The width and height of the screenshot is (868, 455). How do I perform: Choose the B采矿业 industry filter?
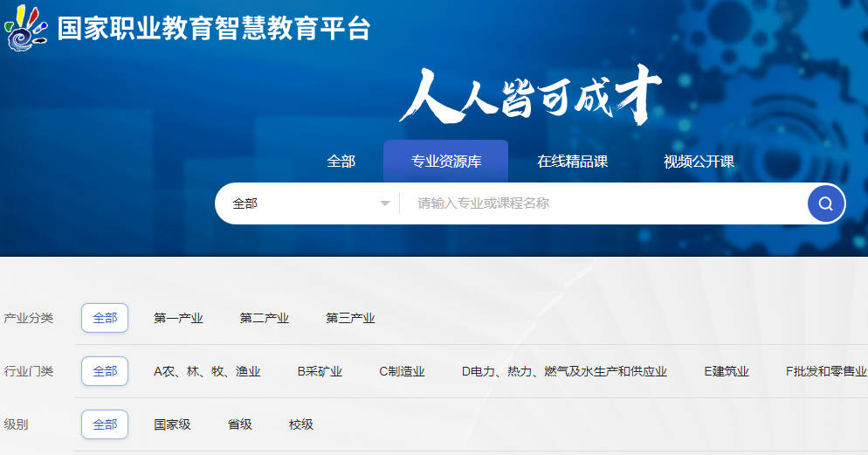pos(320,371)
